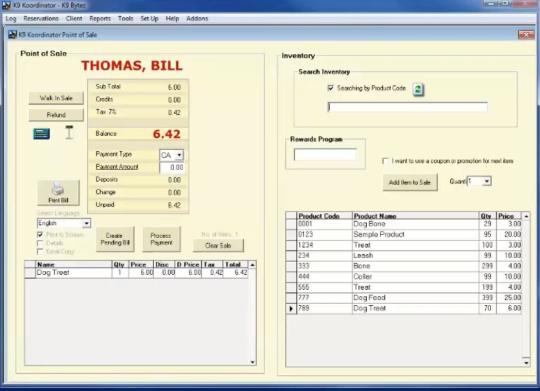
Task: Select the Bone inventory row
Action: tap(404, 266)
